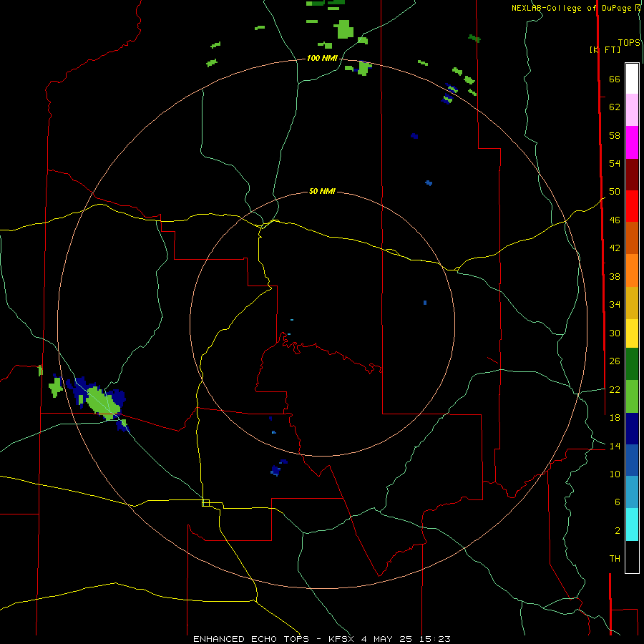The image size is (644, 644).
Task: Click the "TOPS" legend title
Action: coord(629,43)
